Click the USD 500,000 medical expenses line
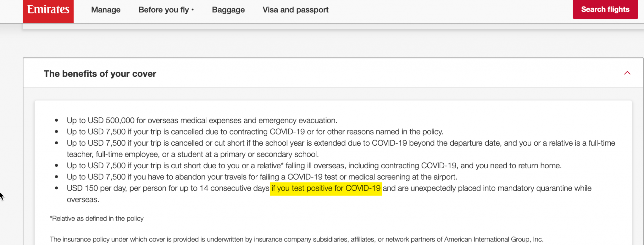Screen dimensions: 644x245 click(x=202, y=120)
